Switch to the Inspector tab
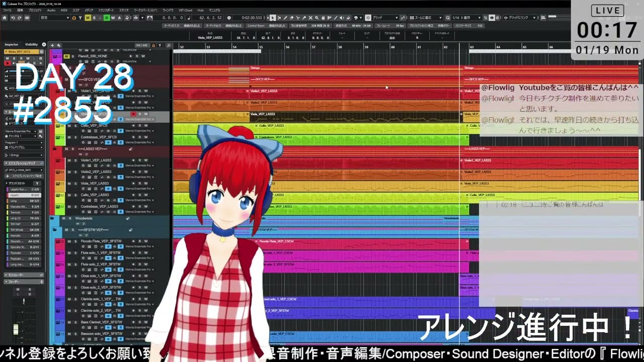Screen dimensions: 644x362 point(11,44)
